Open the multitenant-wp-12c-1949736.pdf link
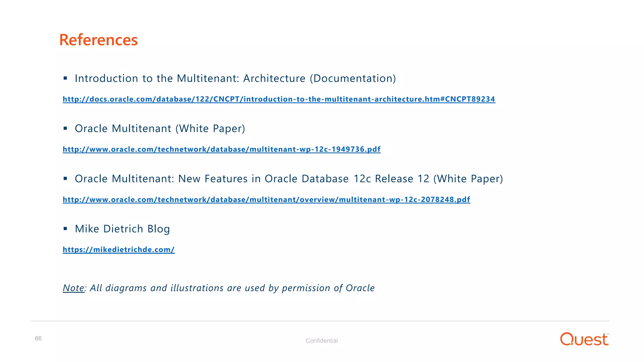644x362 pixels. [x=222, y=149]
